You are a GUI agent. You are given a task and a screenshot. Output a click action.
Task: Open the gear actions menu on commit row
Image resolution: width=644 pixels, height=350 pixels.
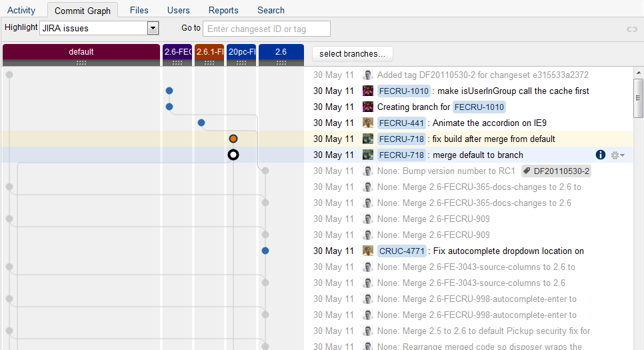(618, 155)
